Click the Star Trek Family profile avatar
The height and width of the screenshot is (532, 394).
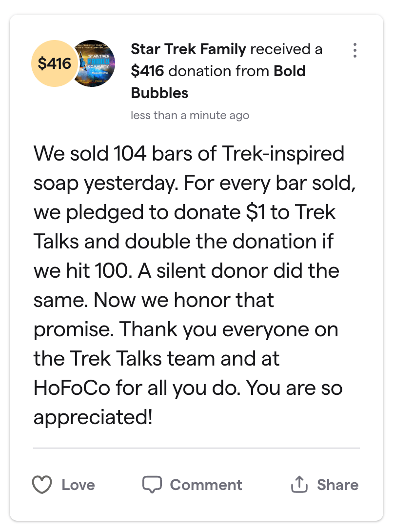tap(93, 64)
